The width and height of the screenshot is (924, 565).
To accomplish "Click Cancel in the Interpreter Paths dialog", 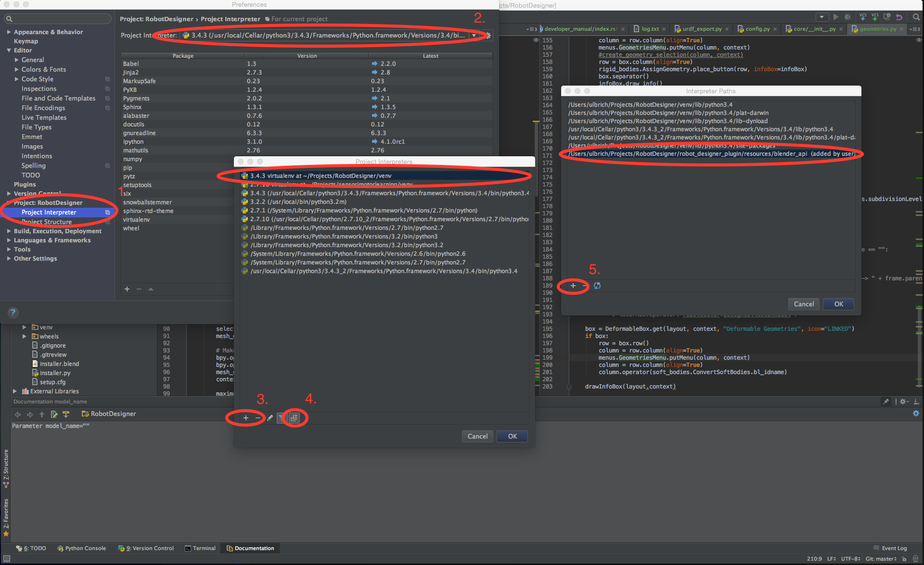I will click(804, 304).
